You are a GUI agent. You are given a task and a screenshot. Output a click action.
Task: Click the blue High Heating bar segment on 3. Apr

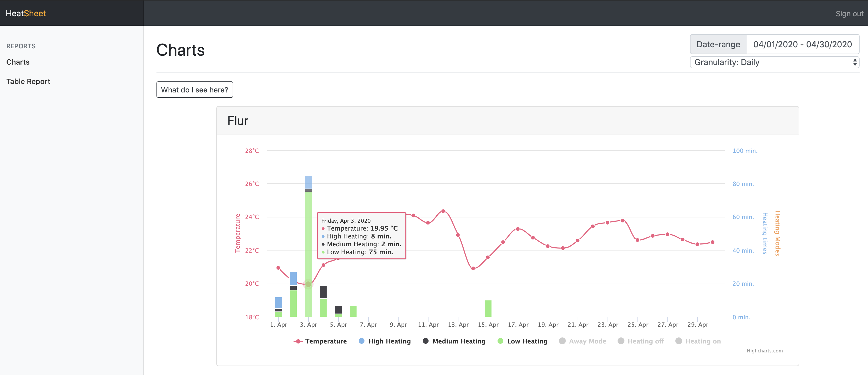(x=308, y=182)
